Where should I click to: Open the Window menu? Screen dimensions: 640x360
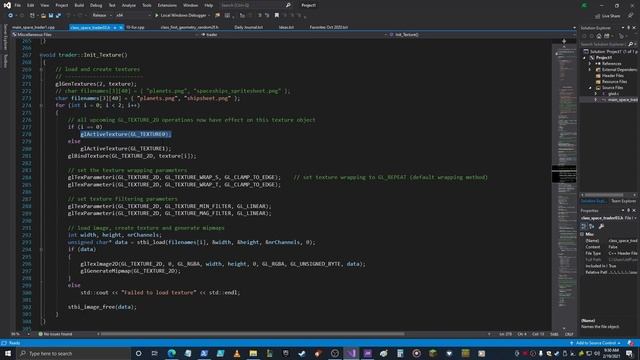(x=190, y=5)
